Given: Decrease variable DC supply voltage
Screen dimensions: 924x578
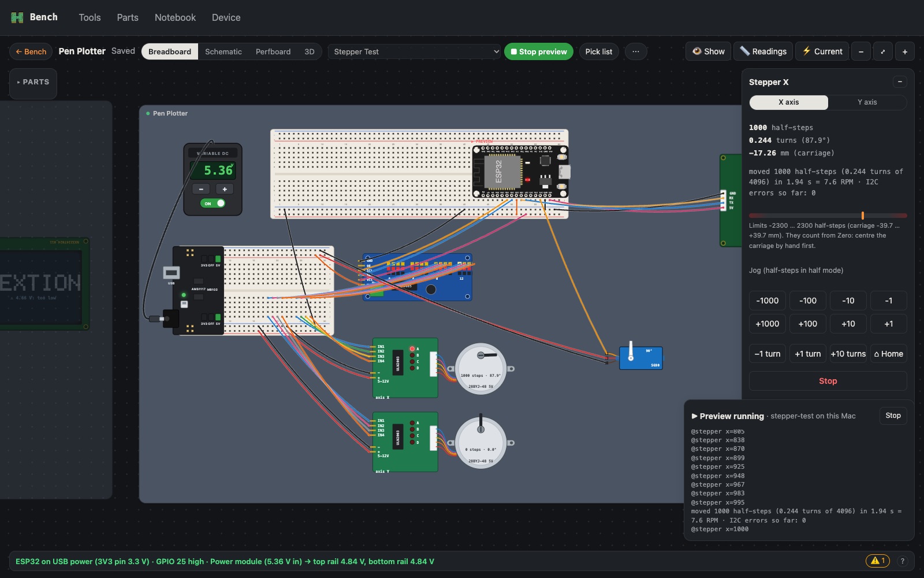Looking at the screenshot, I should tap(200, 189).
